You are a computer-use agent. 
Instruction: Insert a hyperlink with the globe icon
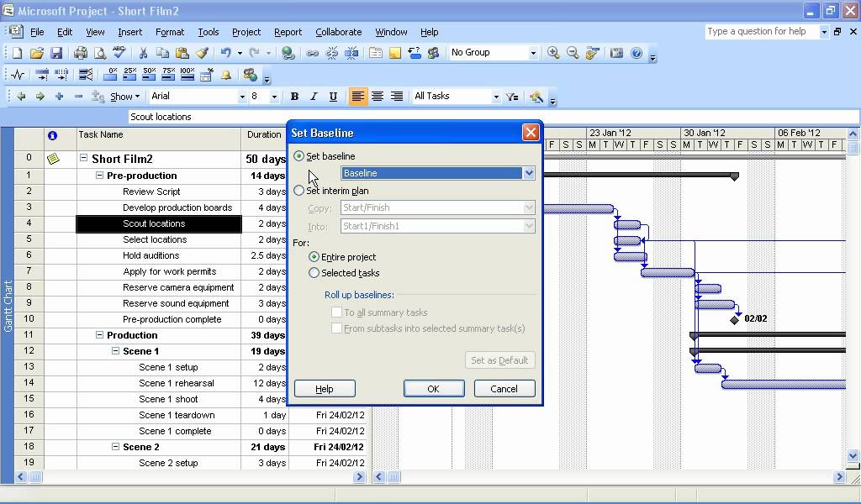[288, 53]
